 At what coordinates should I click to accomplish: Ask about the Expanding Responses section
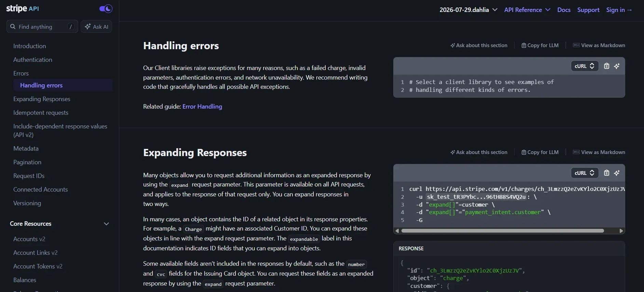(x=479, y=152)
